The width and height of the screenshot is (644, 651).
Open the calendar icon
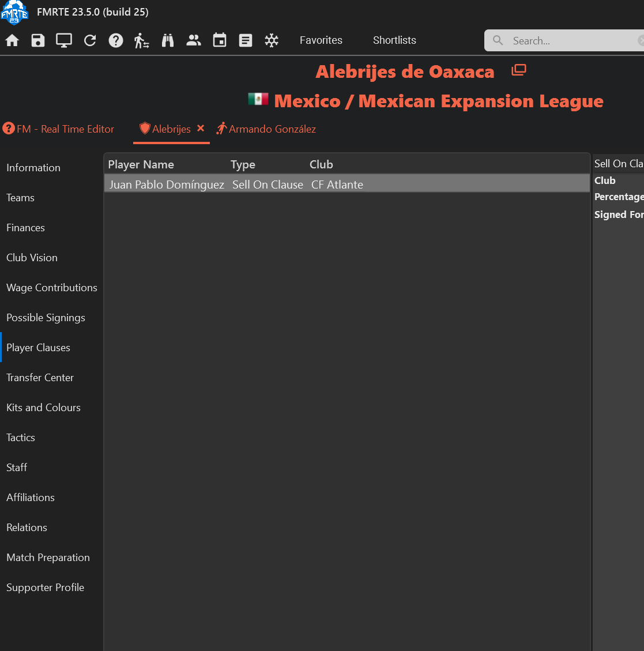tap(220, 40)
